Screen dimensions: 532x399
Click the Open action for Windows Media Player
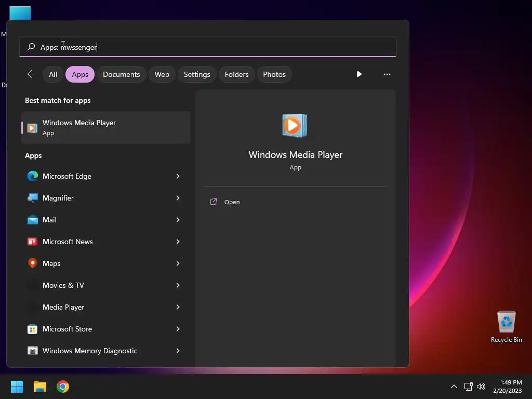click(232, 202)
